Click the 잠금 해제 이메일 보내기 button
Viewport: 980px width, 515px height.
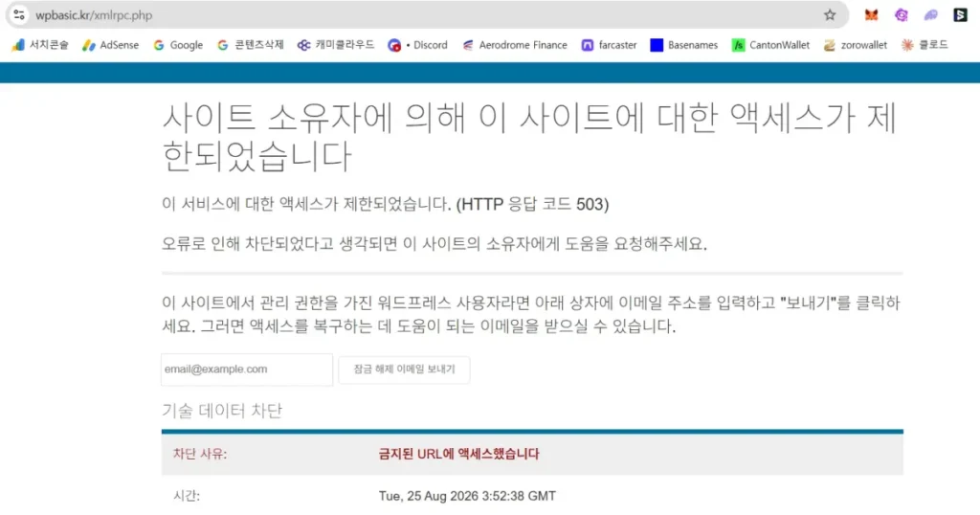pos(405,369)
